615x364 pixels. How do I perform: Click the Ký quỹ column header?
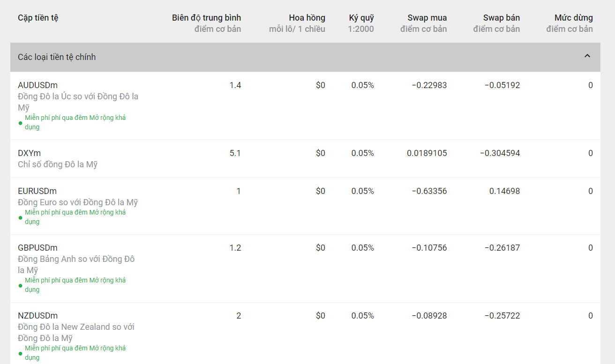361,18
